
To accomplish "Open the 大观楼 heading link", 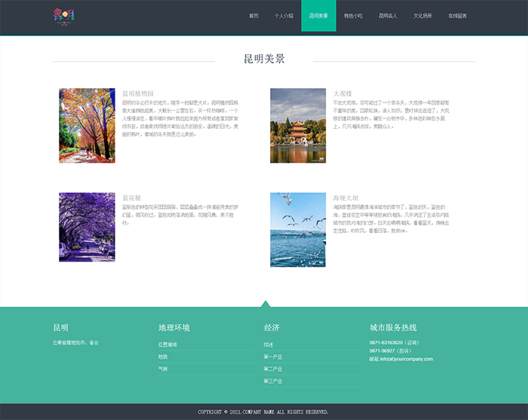I will (342, 94).
